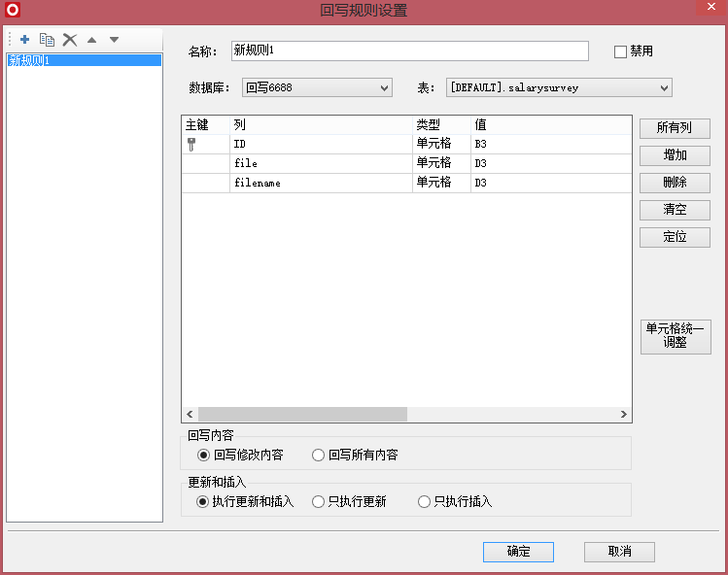Select 执行更新和插入 radio button
The width and height of the screenshot is (728, 575).
(x=202, y=502)
